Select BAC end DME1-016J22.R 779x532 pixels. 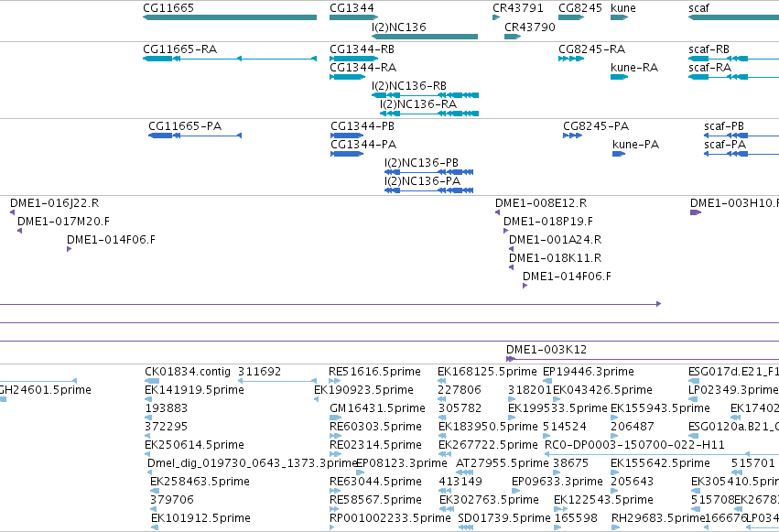[x=55, y=203]
